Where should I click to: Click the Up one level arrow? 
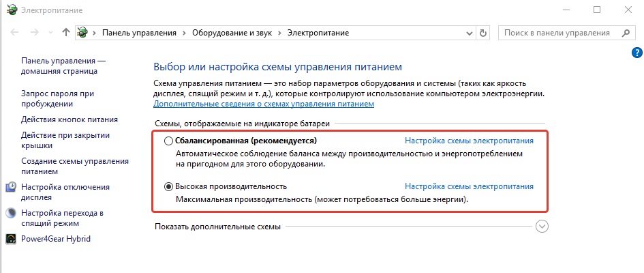(65, 32)
